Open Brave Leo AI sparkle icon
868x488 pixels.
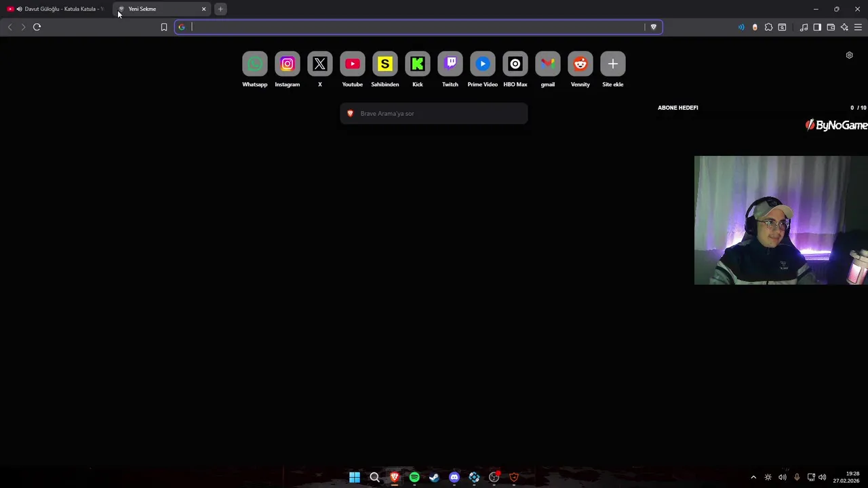click(x=844, y=27)
